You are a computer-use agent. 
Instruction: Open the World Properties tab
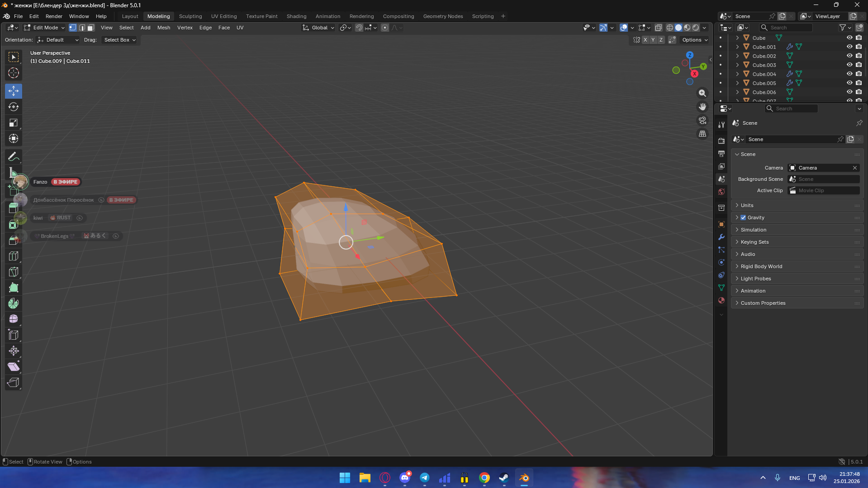click(721, 192)
